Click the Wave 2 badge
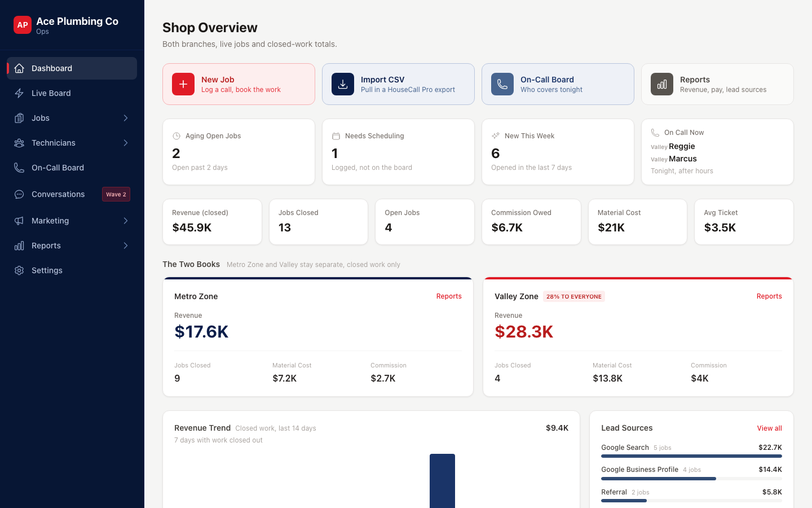The height and width of the screenshot is (508, 812). tap(116, 194)
